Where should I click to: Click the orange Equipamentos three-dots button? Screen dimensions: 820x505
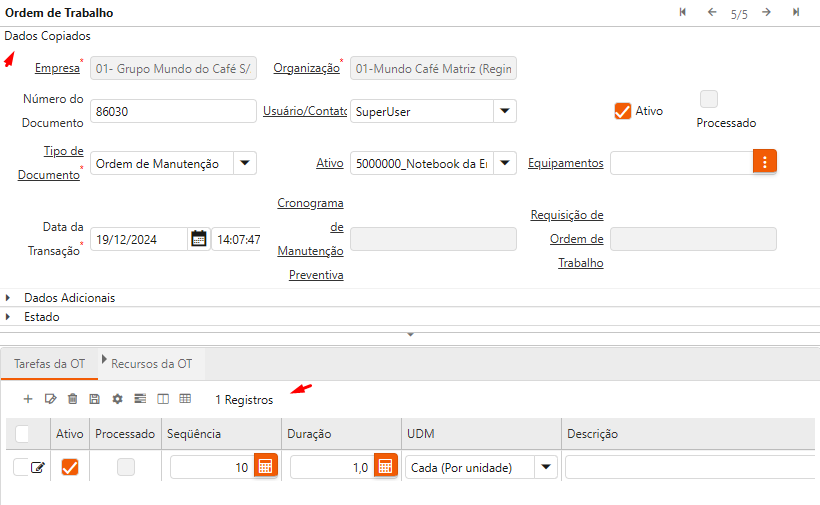(764, 161)
